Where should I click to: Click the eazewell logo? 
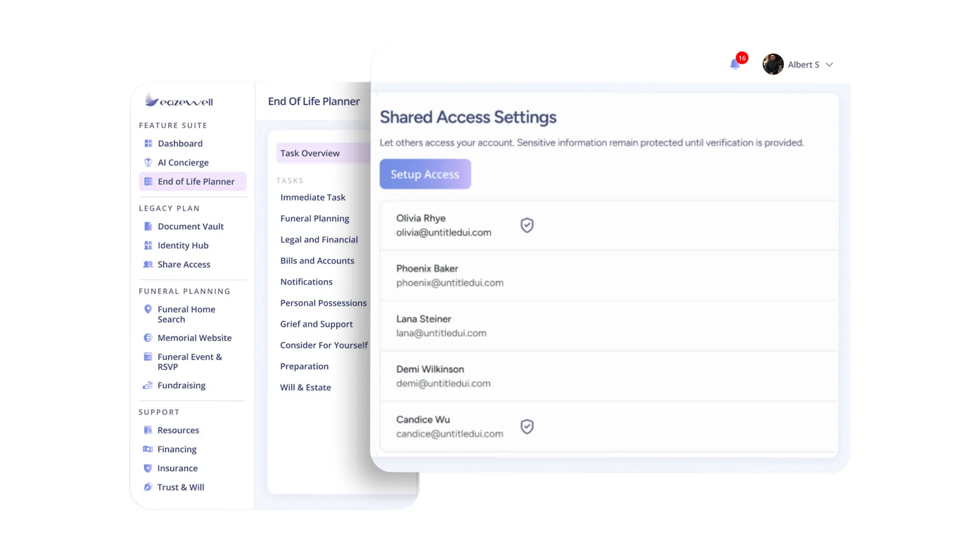(x=179, y=101)
